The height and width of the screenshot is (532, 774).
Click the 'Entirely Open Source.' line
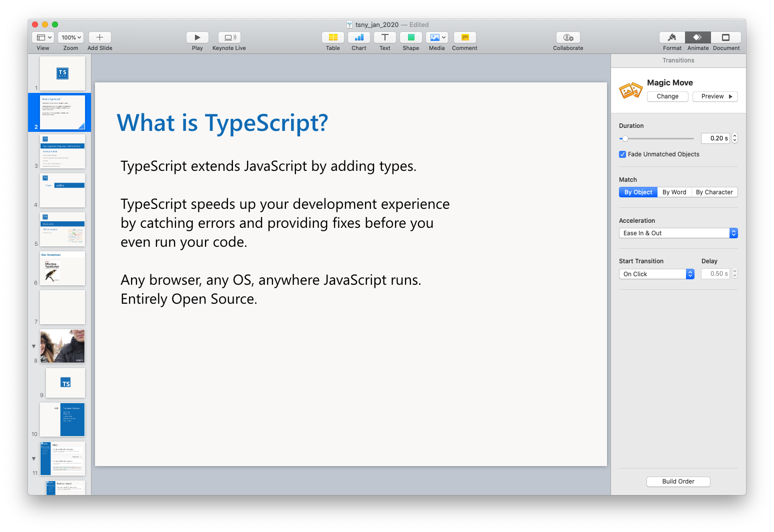pyautogui.click(x=189, y=299)
